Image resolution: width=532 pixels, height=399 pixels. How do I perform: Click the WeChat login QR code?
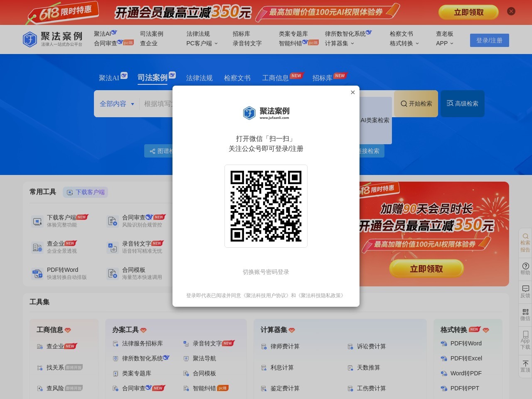(x=266, y=206)
